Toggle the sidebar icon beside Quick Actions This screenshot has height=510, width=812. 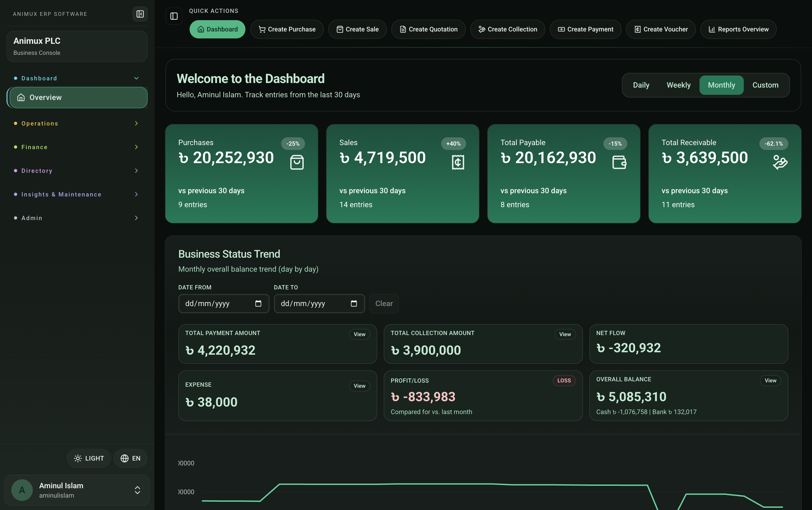coord(174,16)
